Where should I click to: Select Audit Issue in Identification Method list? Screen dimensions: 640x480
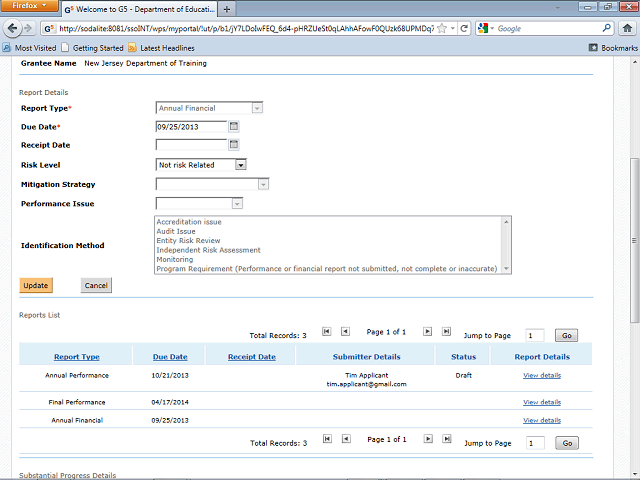coord(176,231)
